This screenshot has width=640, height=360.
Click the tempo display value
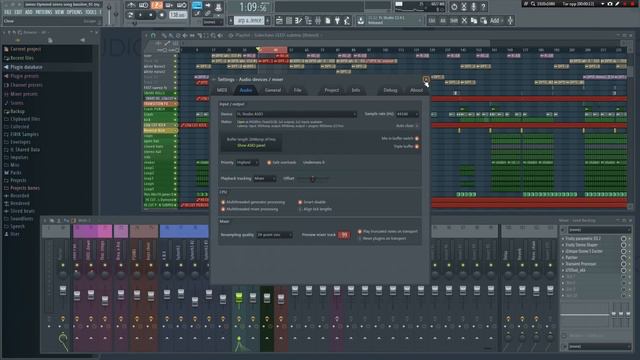[178, 15]
